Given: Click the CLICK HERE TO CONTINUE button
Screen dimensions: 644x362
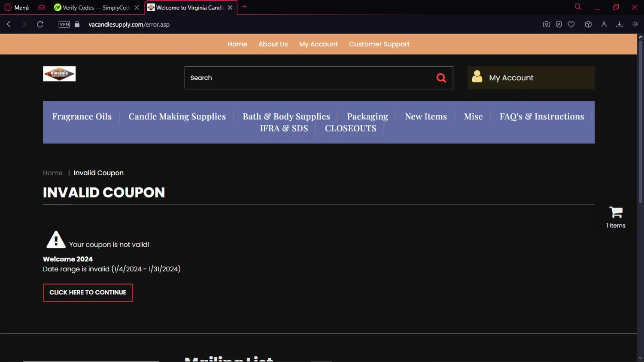Looking at the screenshot, I should [88, 293].
